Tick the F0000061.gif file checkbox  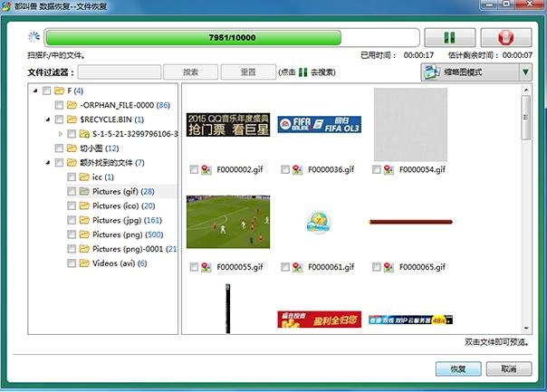coord(285,267)
